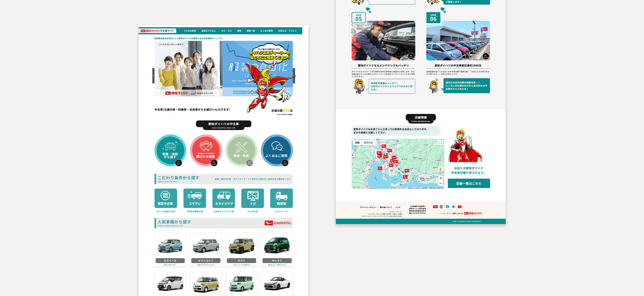Open the ミラトコット car card

(206, 250)
